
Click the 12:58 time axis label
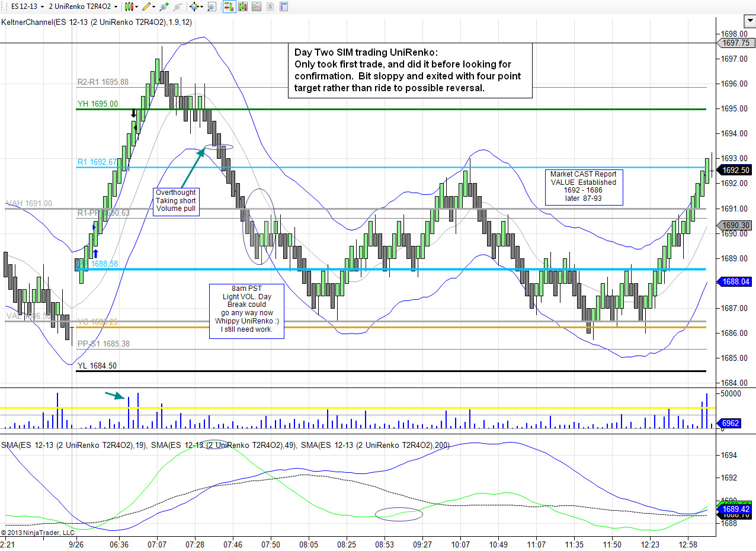[688, 544]
